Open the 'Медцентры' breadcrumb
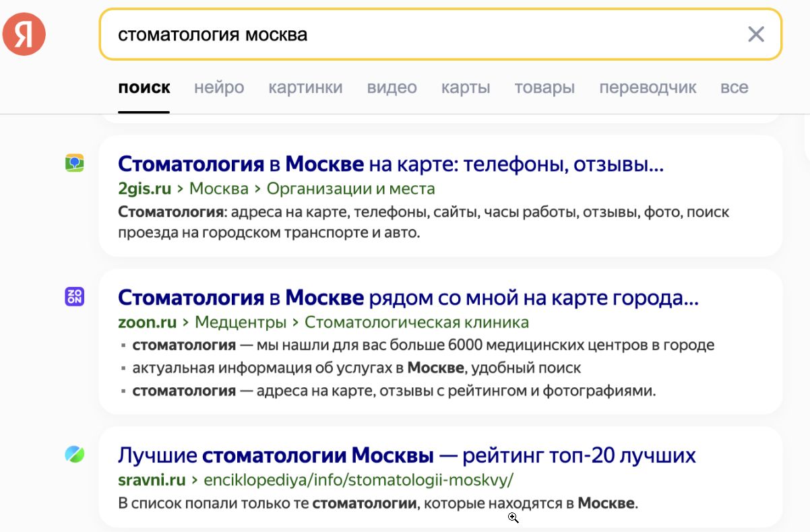 tap(241, 323)
